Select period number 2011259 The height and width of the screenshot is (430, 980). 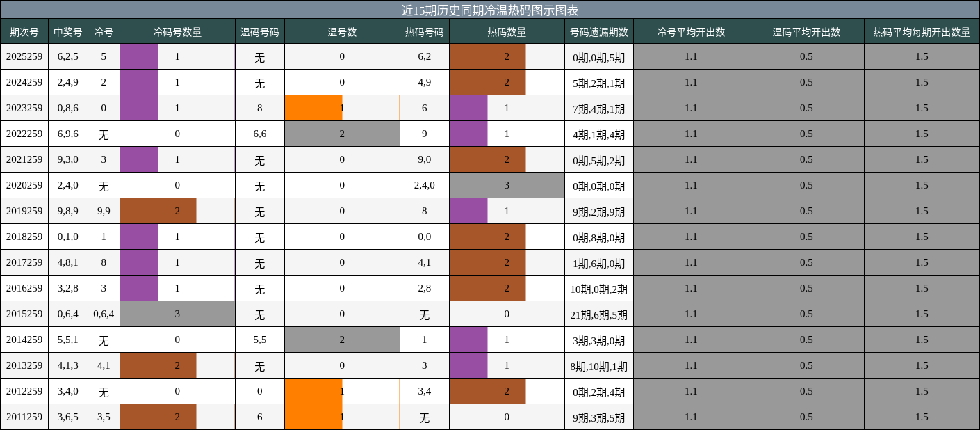point(24,417)
